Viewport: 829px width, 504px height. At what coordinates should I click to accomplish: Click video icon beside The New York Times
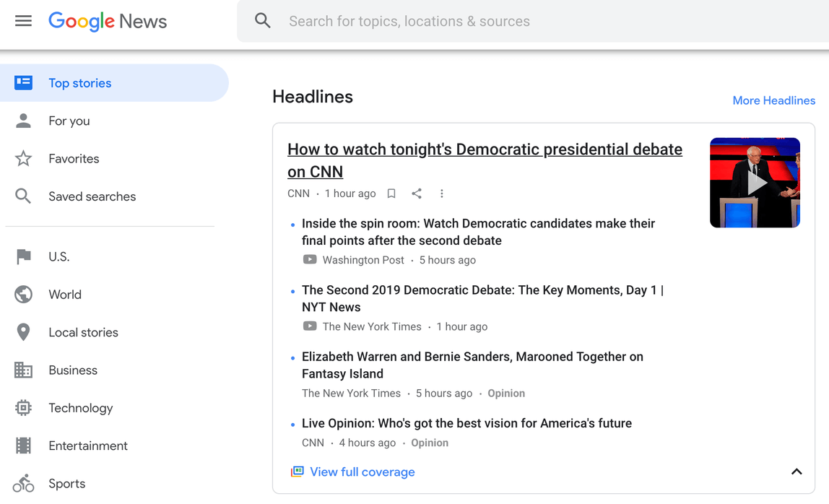tap(310, 326)
